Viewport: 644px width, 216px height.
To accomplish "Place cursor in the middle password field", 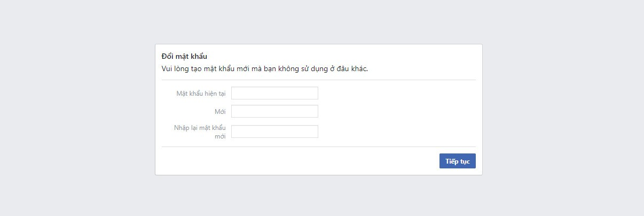I will (x=274, y=111).
